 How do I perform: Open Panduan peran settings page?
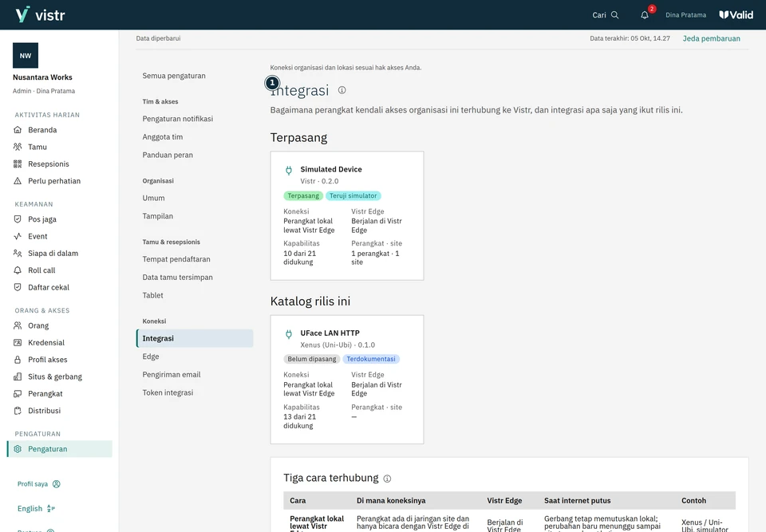[x=168, y=155]
